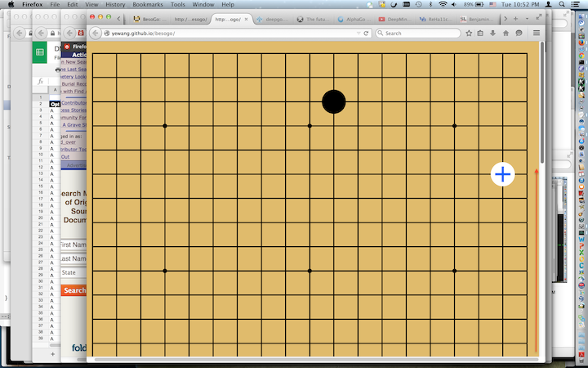This screenshot has height=368, width=588.
Task: Open the URL history dropdown arrow
Action: click(356, 34)
